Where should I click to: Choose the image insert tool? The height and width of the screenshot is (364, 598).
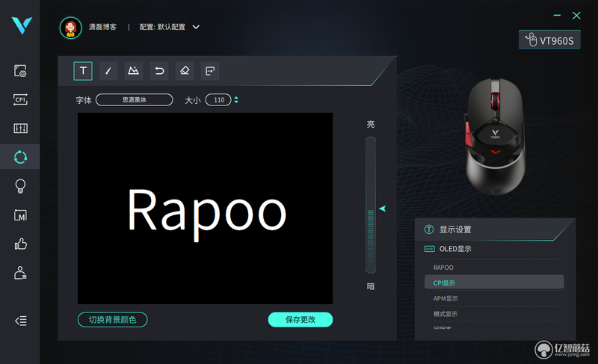coord(134,71)
